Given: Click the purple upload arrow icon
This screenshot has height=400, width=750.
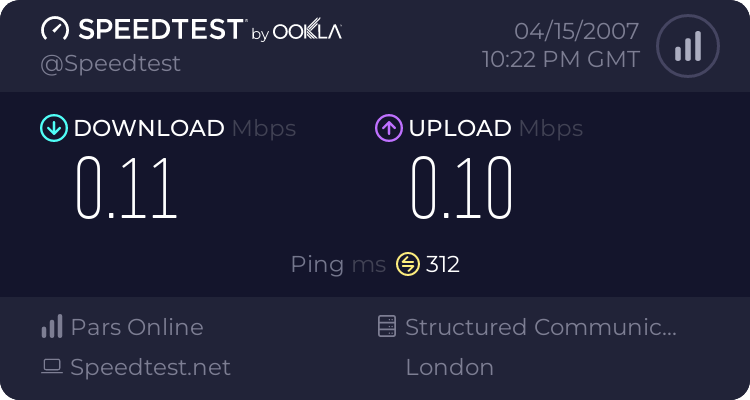Looking at the screenshot, I should click(387, 128).
